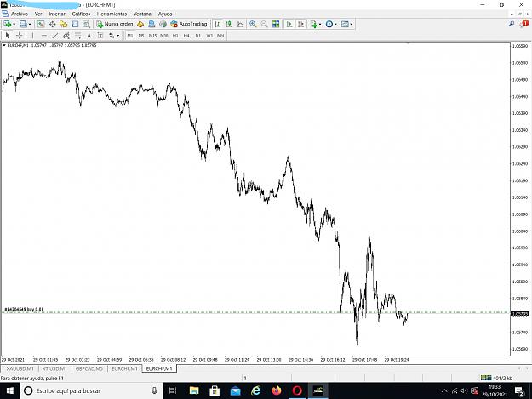Image resolution: width=532 pixels, height=399 pixels.
Task: Toggle the AutoTrading button
Action: (189, 24)
